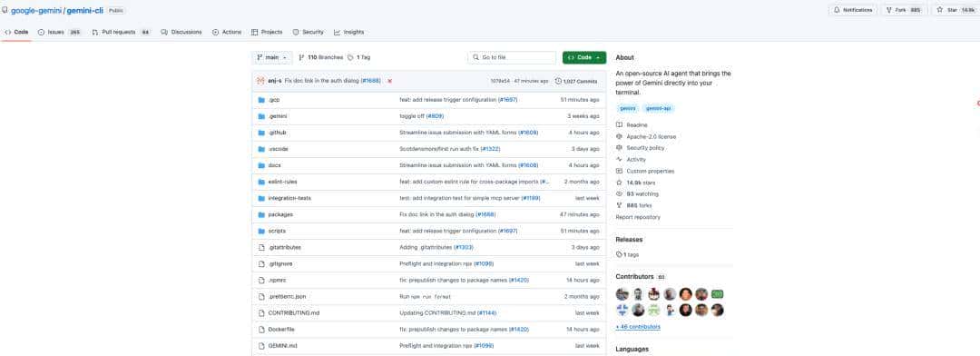The height and width of the screenshot is (356, 980).
Task: Click the packages folder icon
Action: pyautogui.click(x=262, y=214)
